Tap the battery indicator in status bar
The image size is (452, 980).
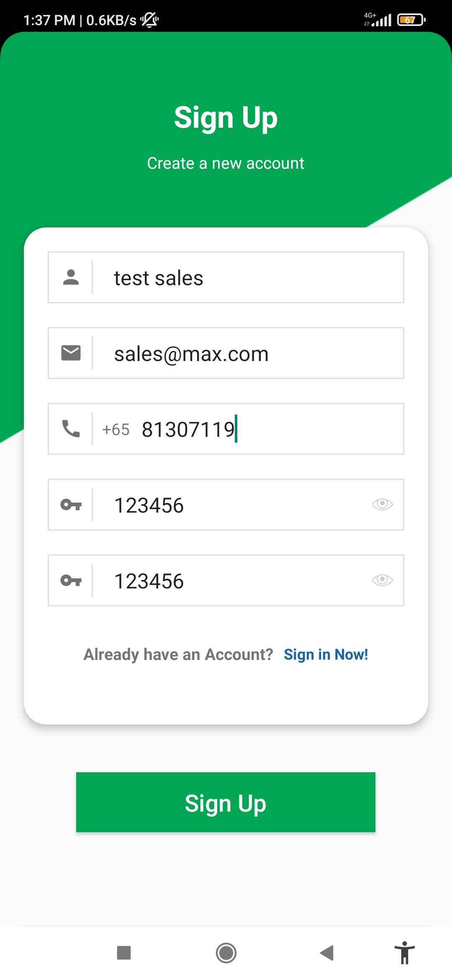[x=411, y=20]
